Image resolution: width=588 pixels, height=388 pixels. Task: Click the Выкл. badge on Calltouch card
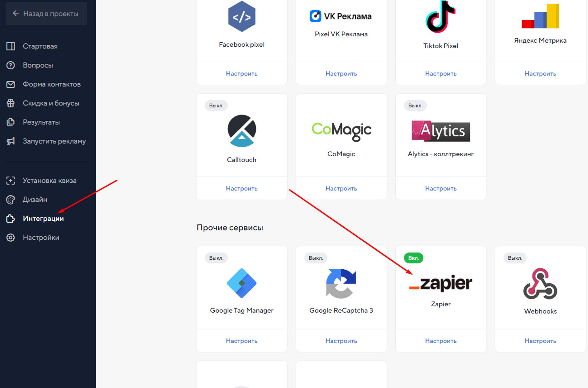click(216, 105)
